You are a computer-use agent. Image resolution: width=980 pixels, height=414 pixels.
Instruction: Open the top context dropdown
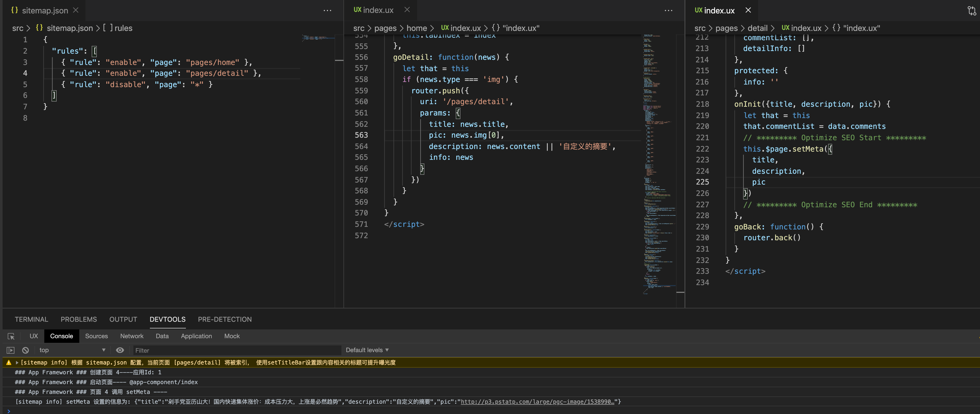[x=72, y=350]
